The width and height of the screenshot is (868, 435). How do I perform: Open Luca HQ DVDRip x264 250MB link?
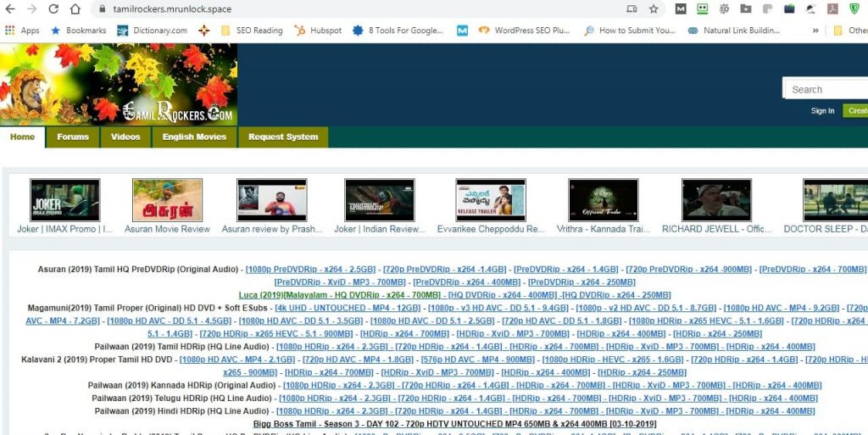click(616, 295)
